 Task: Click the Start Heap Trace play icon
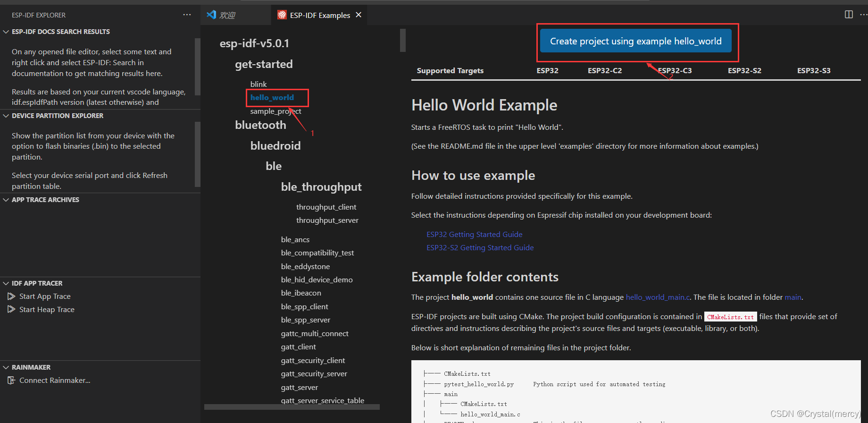tap(11, 309)
